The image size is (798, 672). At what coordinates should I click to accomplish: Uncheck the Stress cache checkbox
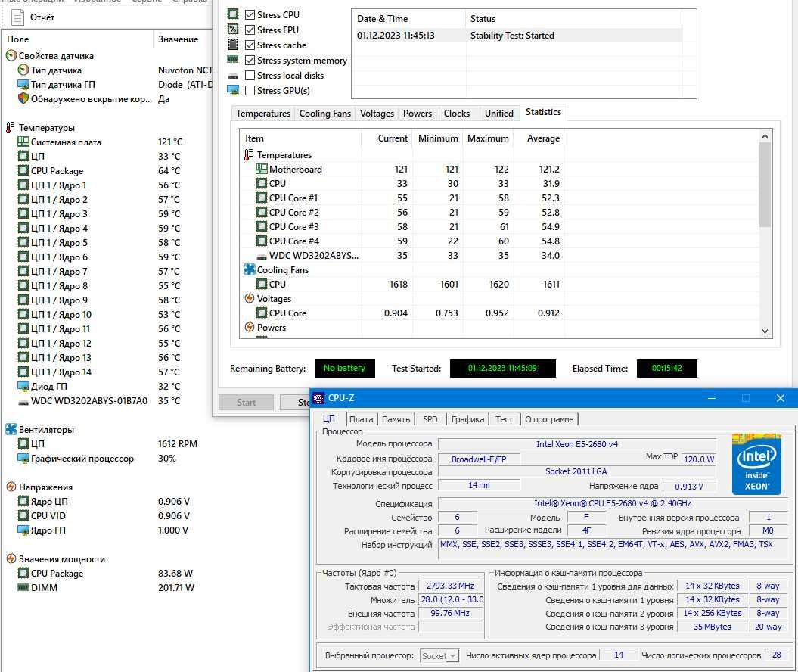click(250, 45)
